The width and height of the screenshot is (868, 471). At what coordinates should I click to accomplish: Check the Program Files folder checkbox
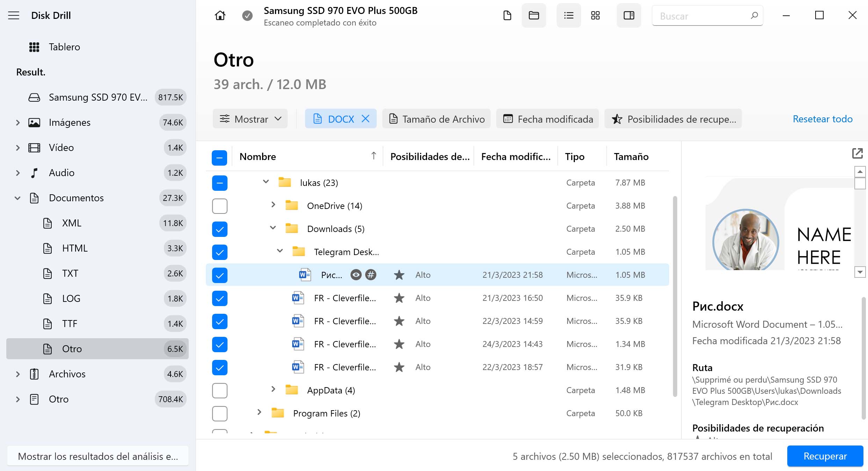(219, 413)
